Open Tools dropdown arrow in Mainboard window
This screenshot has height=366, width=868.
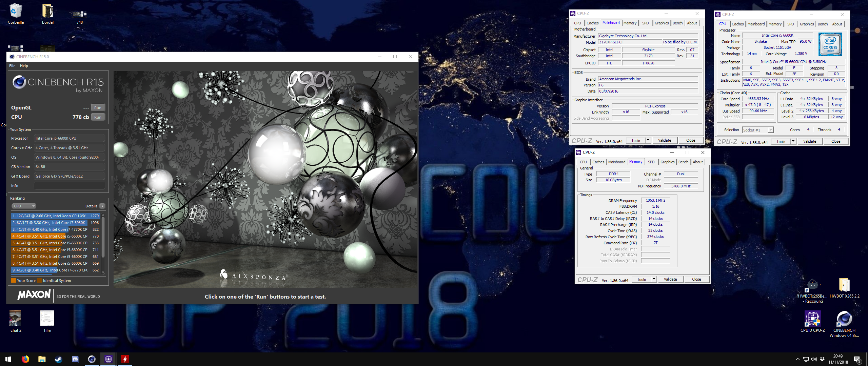coord(648,140)
